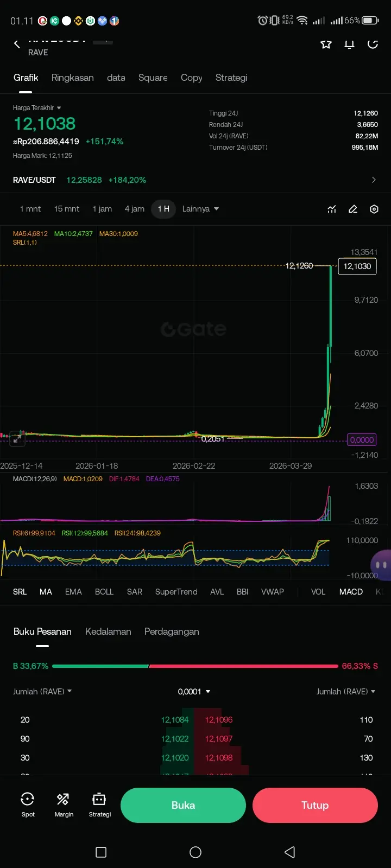
Task: Select ask price 12,1097
Action: pyautogui.click(x=219, y=739)
